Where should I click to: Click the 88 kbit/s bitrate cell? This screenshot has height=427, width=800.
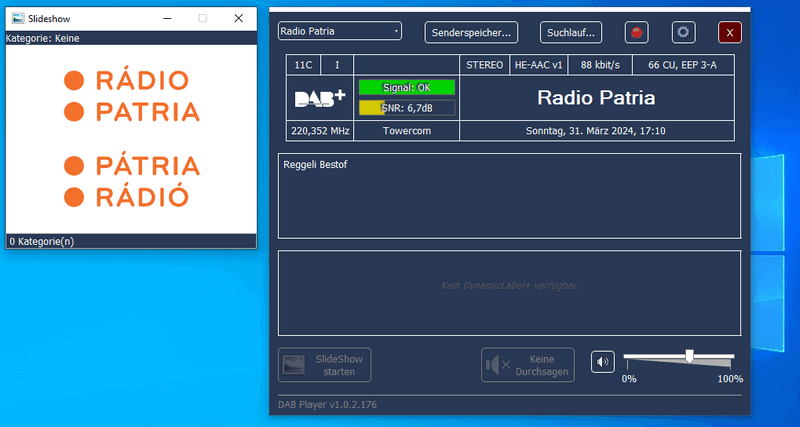[600, 65]
